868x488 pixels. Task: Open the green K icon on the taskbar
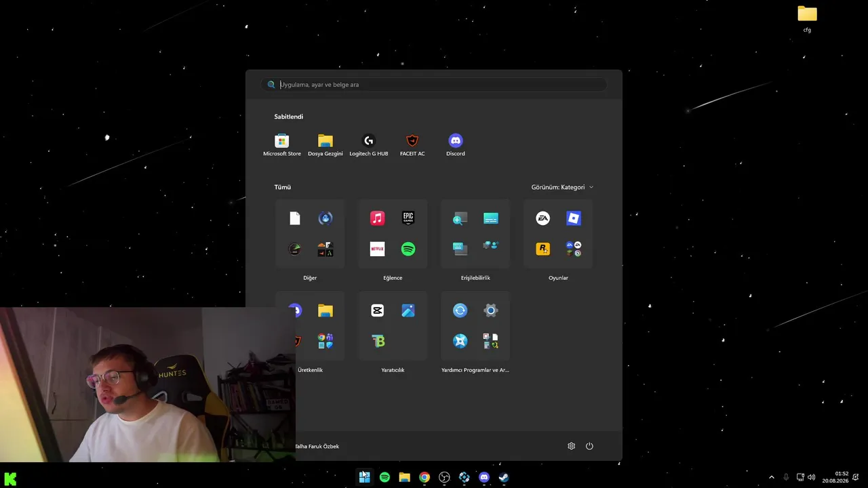point(10,479)
